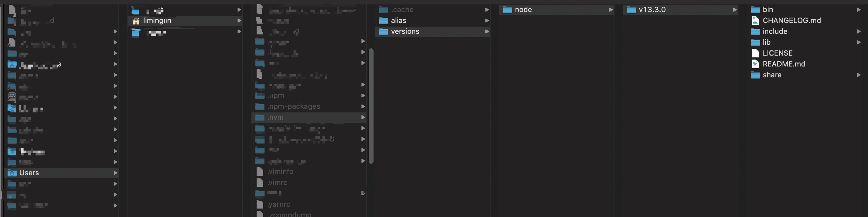Expand the .npm folder arrow
The height and width of the screenshot is (217, 868).
pos(363,96)
